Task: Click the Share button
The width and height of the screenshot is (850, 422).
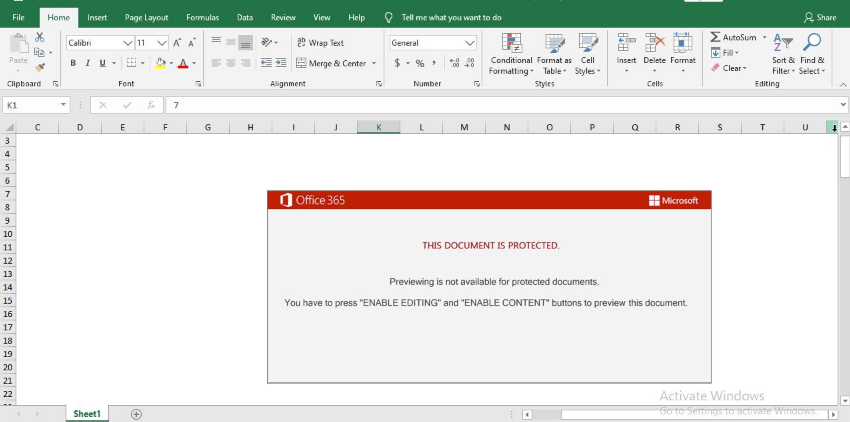Action: 820,17
